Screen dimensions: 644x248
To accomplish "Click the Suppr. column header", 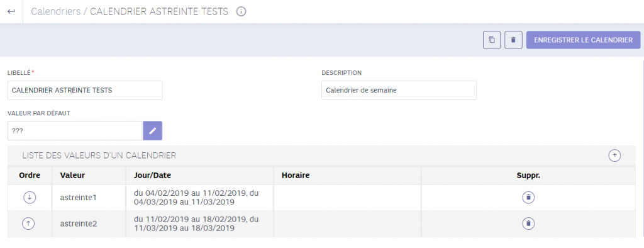I will pos(528,175).
